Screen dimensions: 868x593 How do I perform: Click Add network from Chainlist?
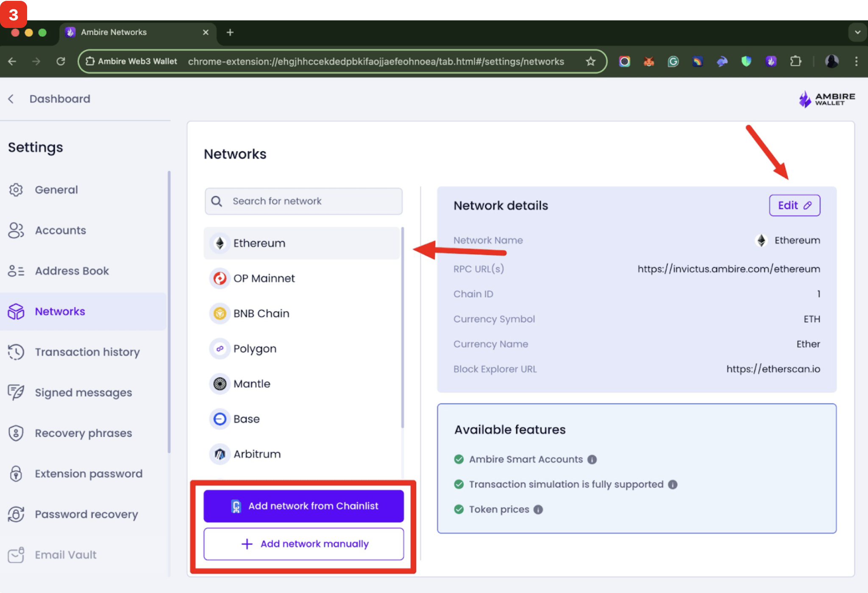point(303,506)
